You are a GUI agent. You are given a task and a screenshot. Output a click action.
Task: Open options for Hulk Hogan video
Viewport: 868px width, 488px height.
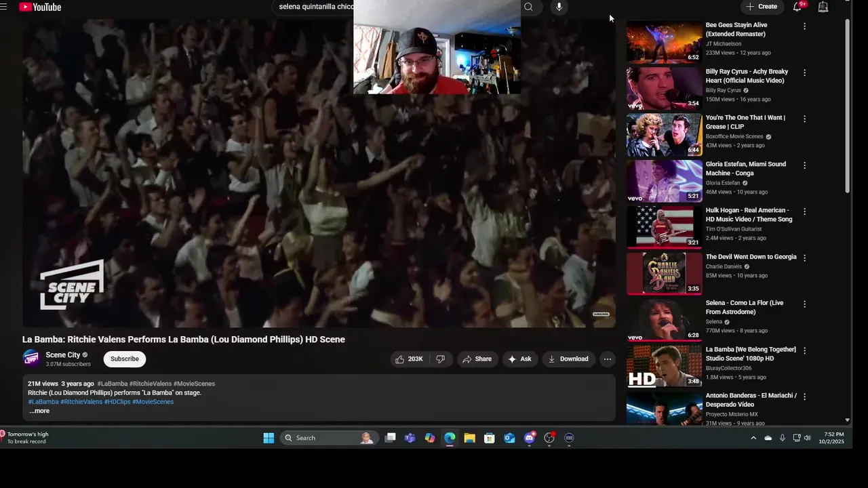pyautogui.click(x=804, y=211)
